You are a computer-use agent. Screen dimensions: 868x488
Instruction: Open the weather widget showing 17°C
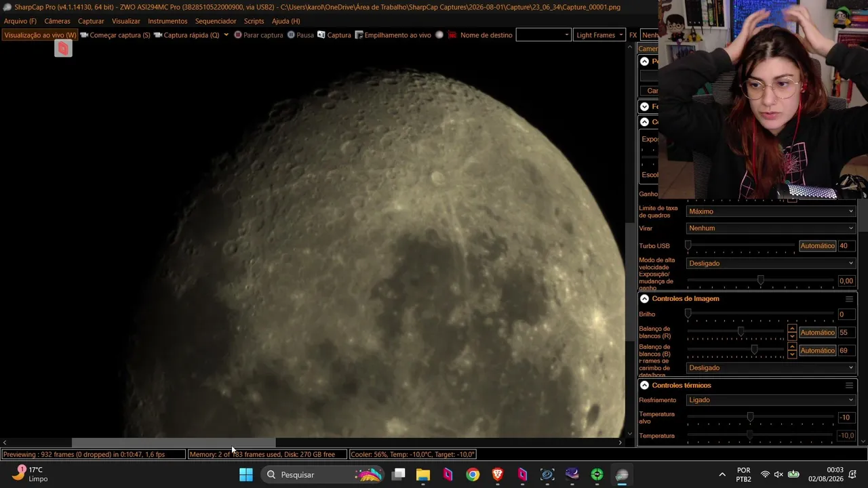click(x=31, y=474)
